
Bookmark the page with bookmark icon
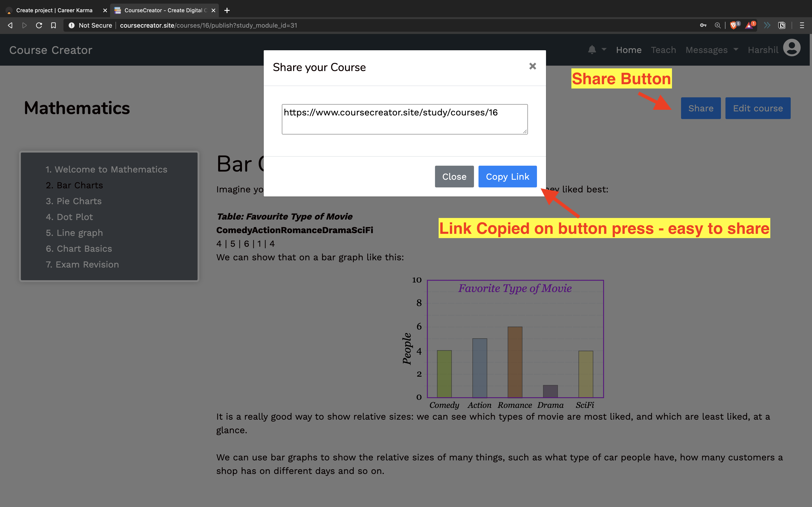53,26
